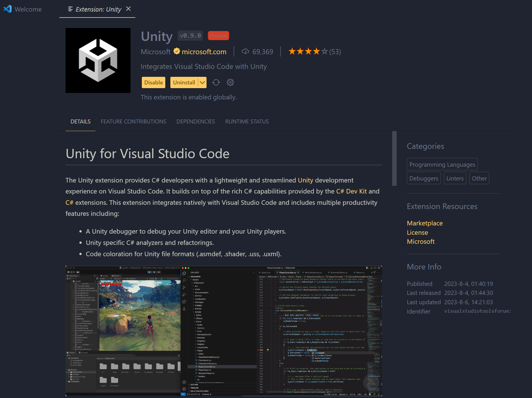Click the star rating icons
This screenshot has height=398, width=532.
(308, 51)
